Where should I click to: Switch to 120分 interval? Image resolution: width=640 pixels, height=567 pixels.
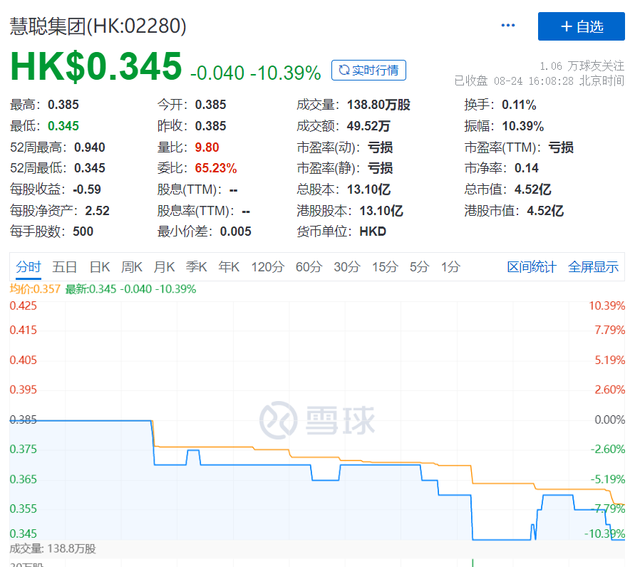tap(268, 267)
